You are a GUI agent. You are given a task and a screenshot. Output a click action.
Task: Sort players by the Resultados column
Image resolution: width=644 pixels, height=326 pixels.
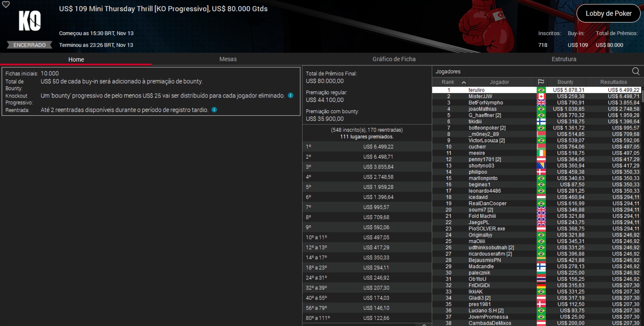point(613,82)
